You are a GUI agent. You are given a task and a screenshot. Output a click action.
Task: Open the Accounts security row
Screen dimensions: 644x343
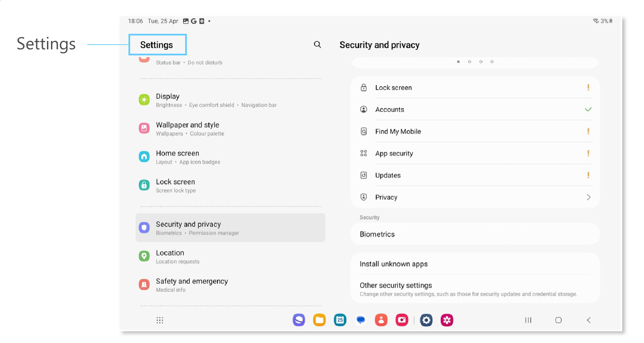click(475, 109)
